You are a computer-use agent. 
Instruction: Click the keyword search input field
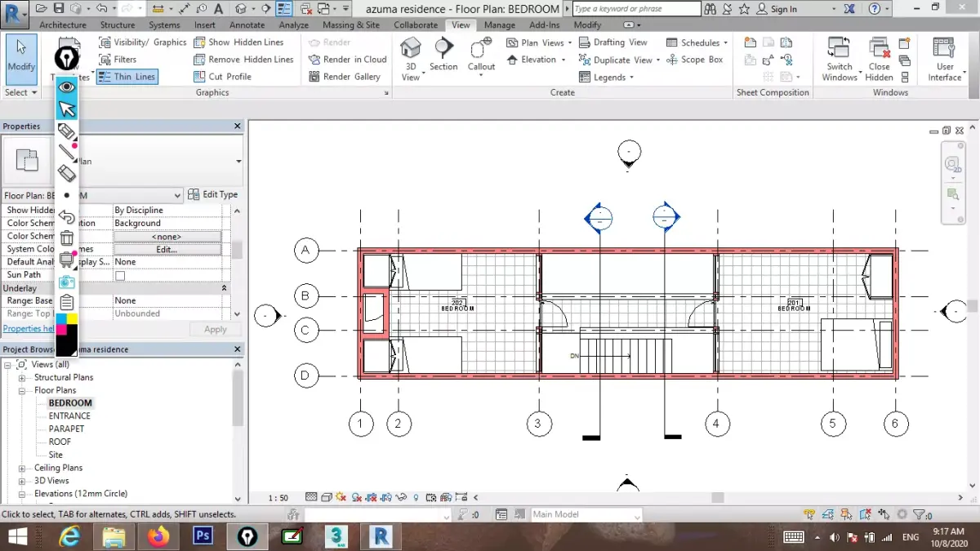point(636,9)
